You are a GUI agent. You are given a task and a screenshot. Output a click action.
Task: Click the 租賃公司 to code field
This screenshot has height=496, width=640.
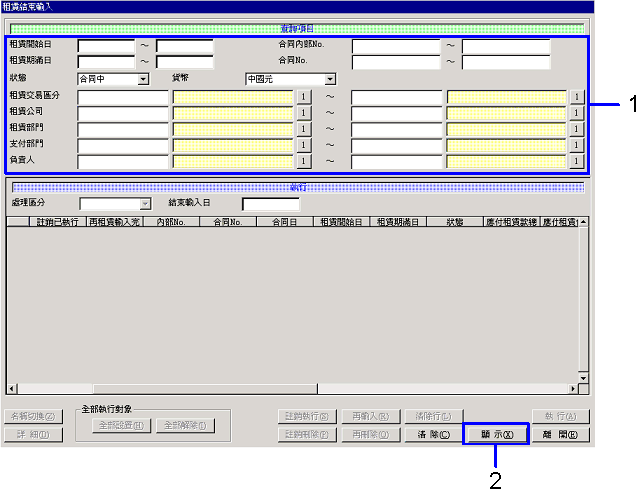[396, 113]
